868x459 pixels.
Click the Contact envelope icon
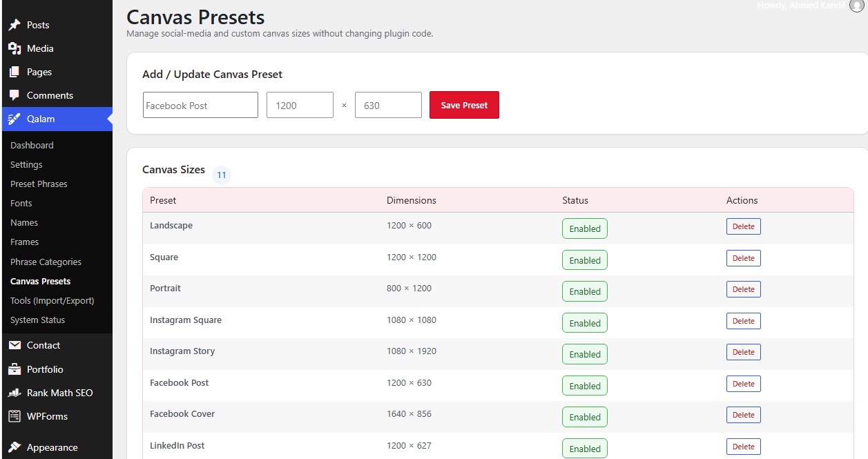15,345
